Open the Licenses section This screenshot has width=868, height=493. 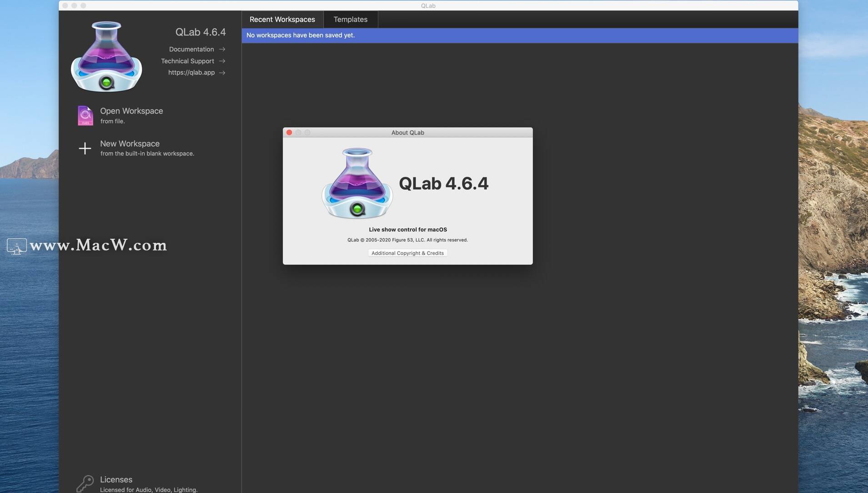pyautogui.click(x=116, y=479)
